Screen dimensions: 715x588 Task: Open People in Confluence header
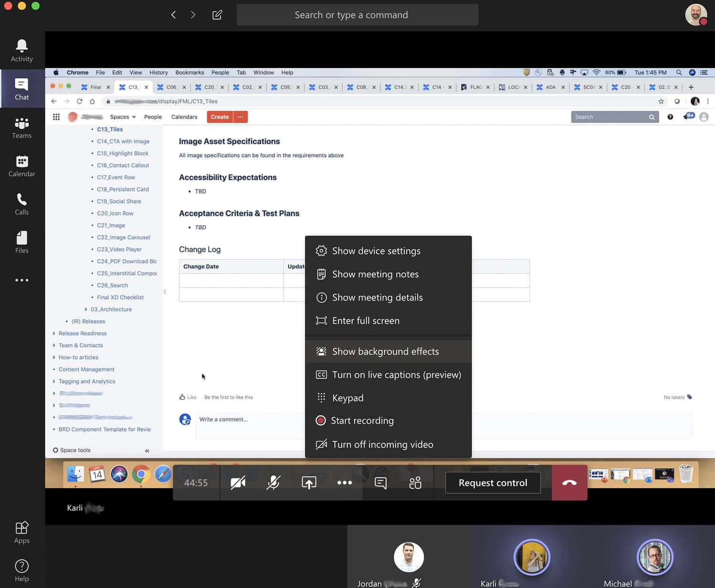tap(153, 117)
